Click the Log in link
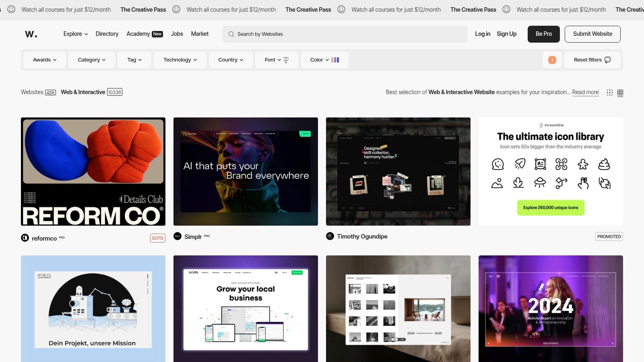The height and width of the screenshot is (362, 644). pyautogui.click(x=483, y=34)
